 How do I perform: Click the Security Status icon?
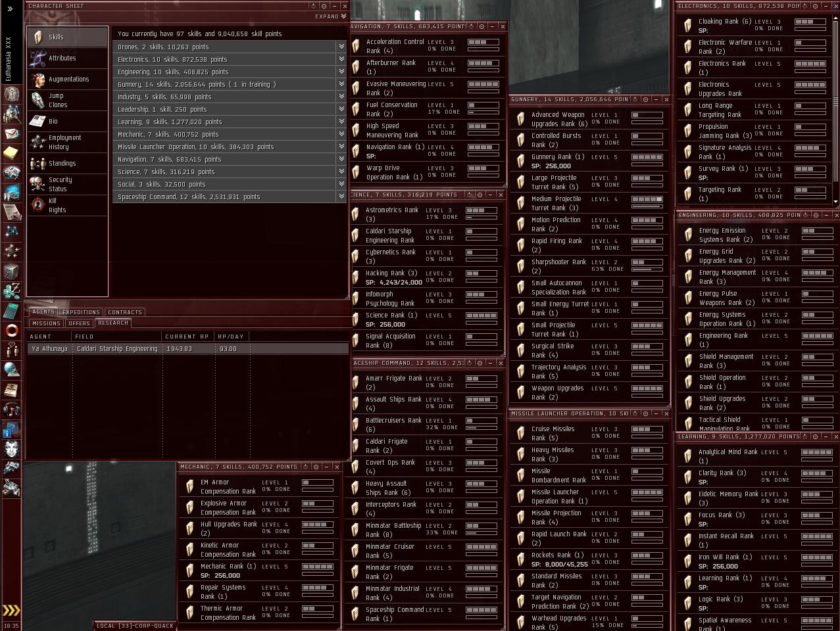click(38, 184)
